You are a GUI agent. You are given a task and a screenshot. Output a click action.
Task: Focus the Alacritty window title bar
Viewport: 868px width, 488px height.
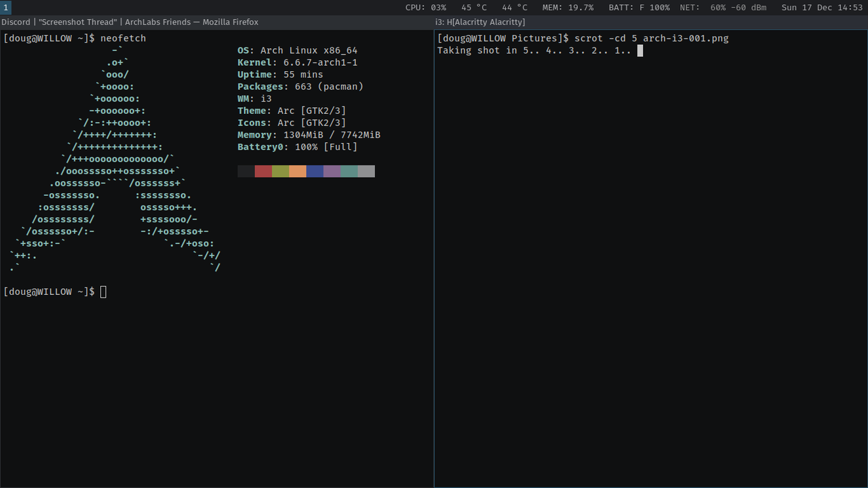pyautogui.click(x=651, y=22)
